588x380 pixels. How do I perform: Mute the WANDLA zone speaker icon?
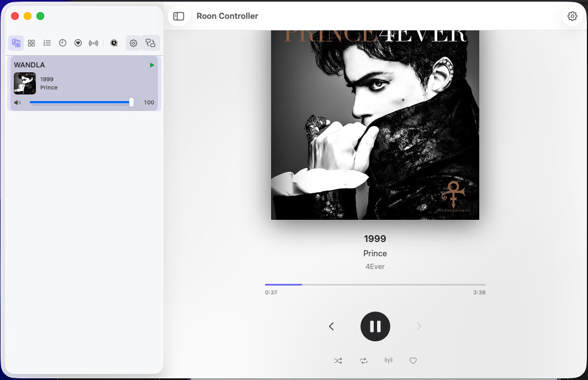tap(17, 102)
